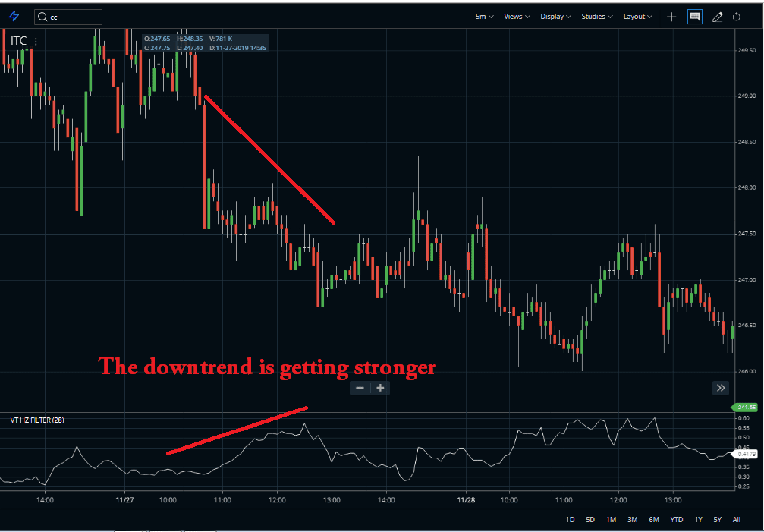
Task: Open the 5m interval dropdown
Action: pos(484,17)
